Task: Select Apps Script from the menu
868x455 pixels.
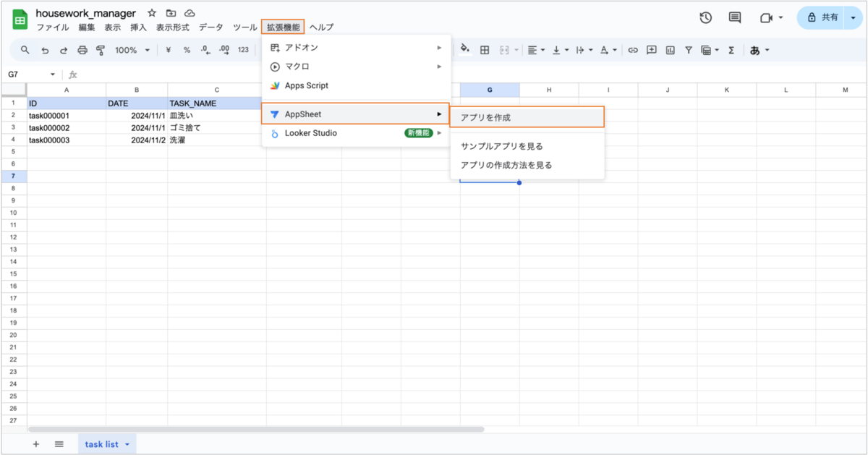Action: click(356, 85)
